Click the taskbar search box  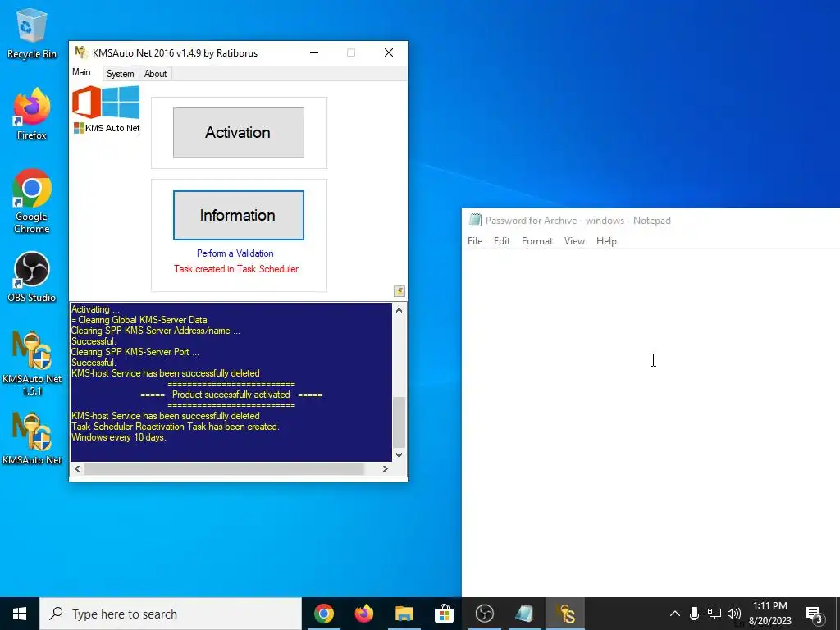171,614
